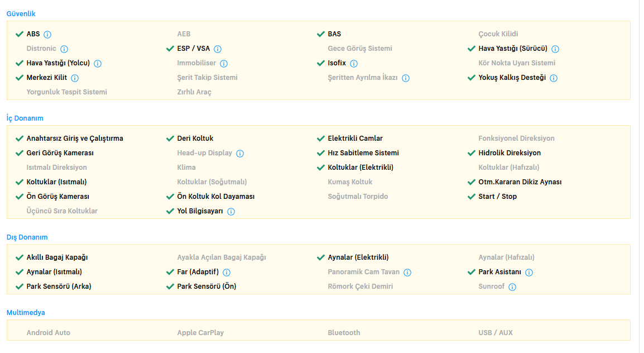Click checkmark beside Elektrikli Camlar

321,138
